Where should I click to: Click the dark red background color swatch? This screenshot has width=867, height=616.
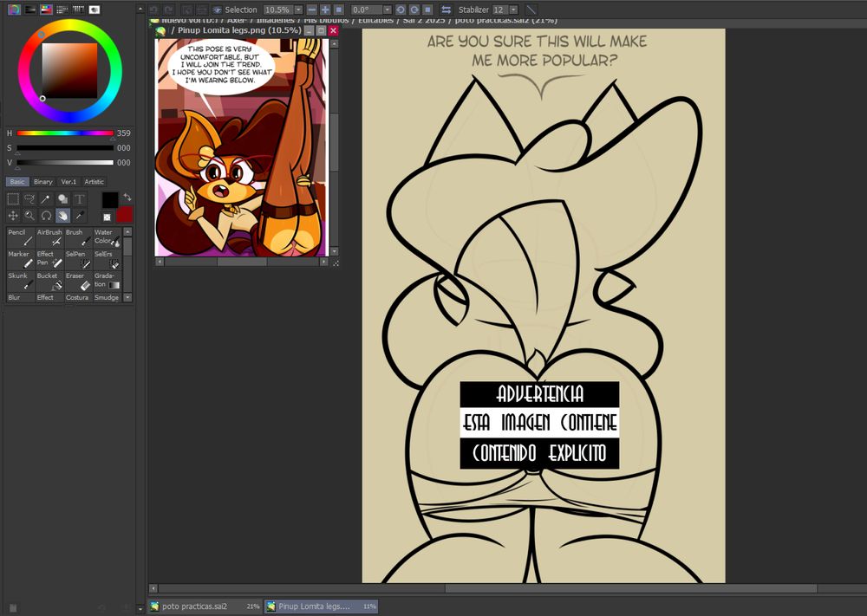pos(124,214)
